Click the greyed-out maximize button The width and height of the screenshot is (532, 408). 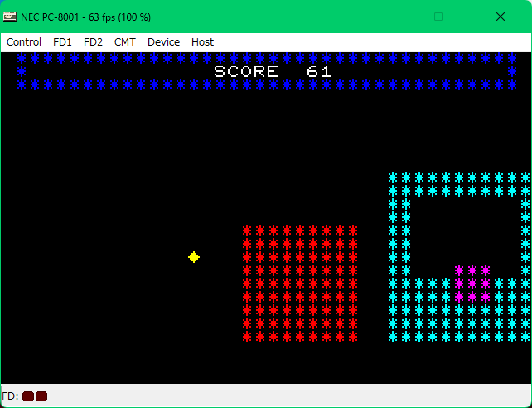point(438,17)
